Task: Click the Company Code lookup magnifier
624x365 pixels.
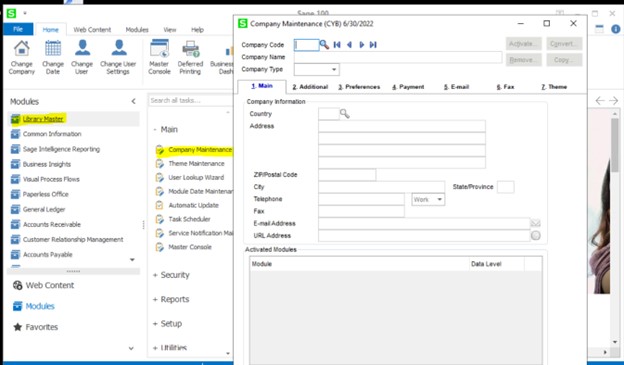Action: [x=324, y=45]
